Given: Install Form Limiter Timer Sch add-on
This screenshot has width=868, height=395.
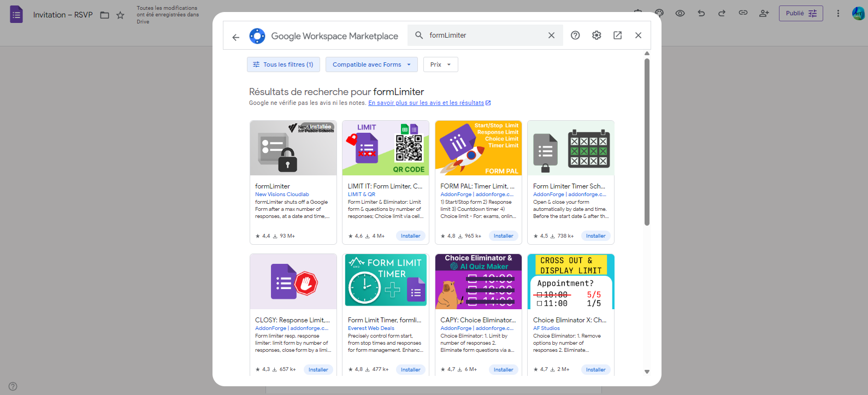Looking at the screenshot, I should point(595,236).
